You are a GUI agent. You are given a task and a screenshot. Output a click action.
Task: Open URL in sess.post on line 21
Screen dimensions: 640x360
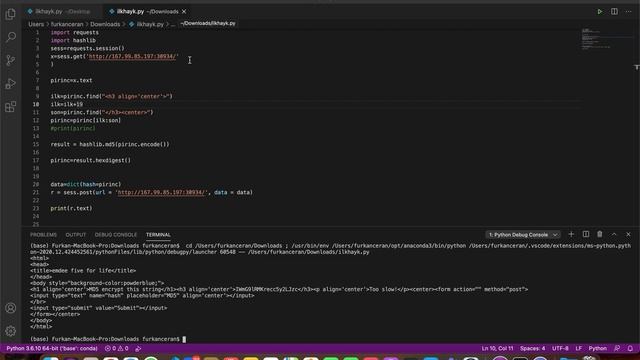(161, 192)
